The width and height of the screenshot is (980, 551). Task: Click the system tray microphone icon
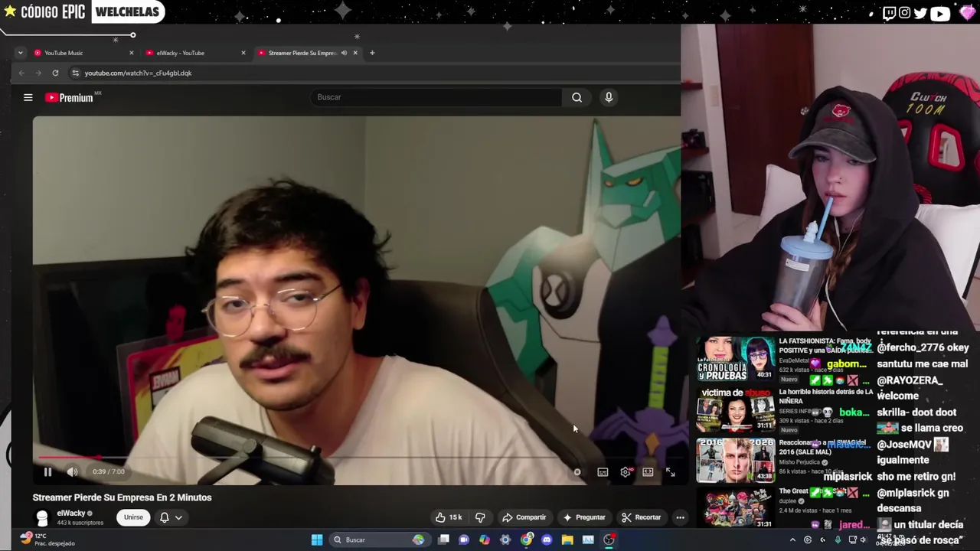(838, 540)
